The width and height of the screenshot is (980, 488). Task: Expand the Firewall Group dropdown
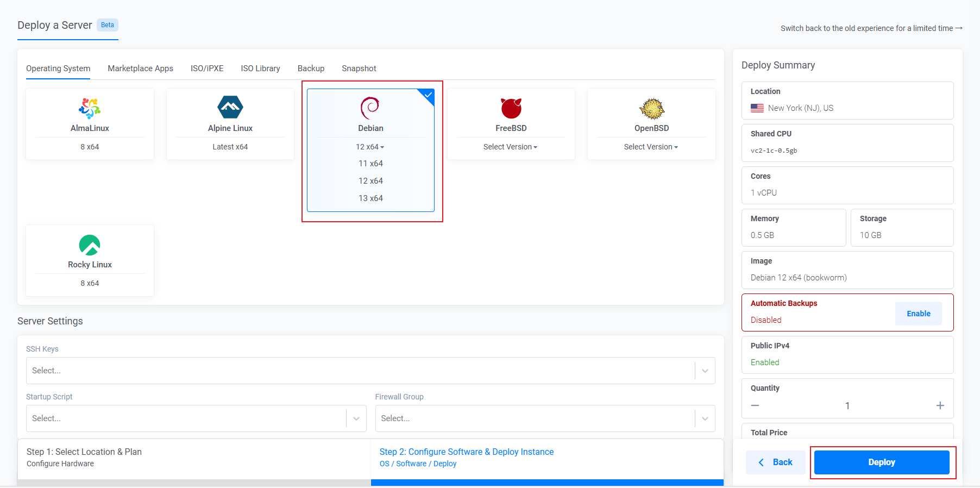pyautogui.click(x=544, y=418)
